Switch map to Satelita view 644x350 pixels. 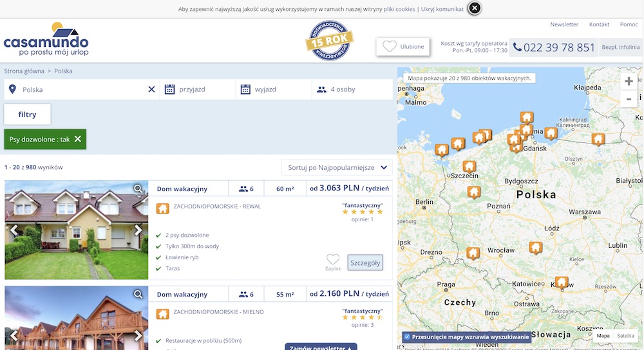click(x=625, y=336)
